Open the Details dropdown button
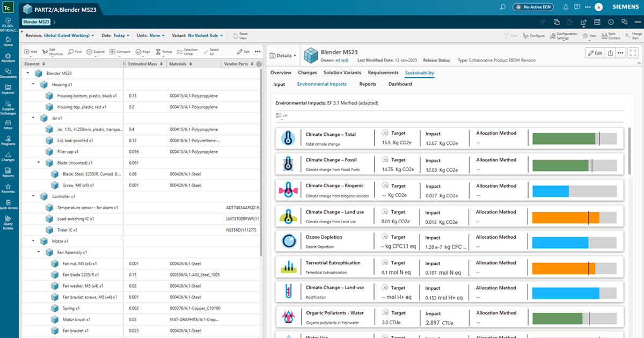The height and width of the screenshot is (338, 644). point(284,55)
